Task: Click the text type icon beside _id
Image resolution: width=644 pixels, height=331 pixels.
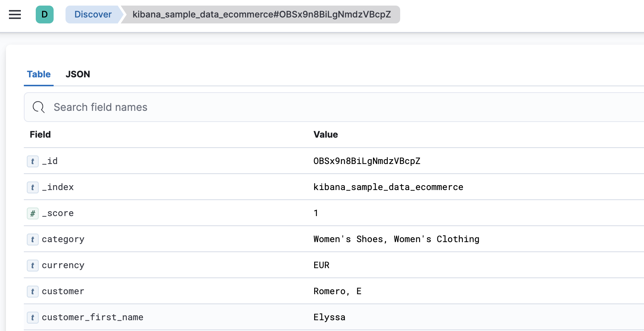Action: coord(33,161)
